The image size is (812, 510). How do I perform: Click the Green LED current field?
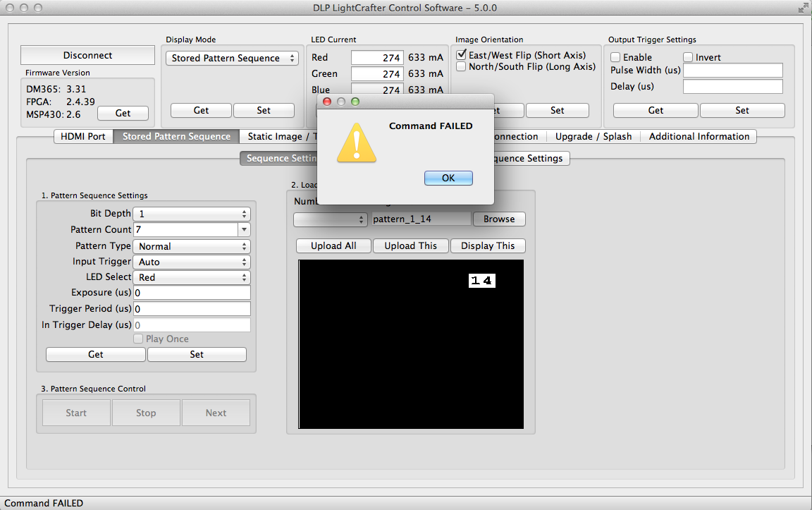[377, 73]
